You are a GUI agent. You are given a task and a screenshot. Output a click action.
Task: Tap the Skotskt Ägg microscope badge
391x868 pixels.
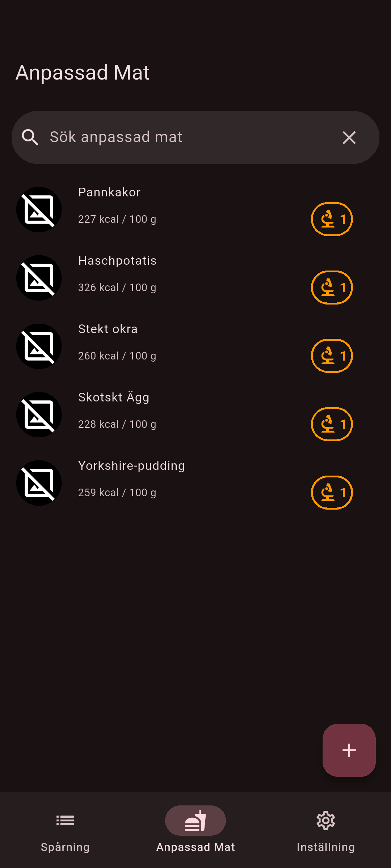point(332,424)
